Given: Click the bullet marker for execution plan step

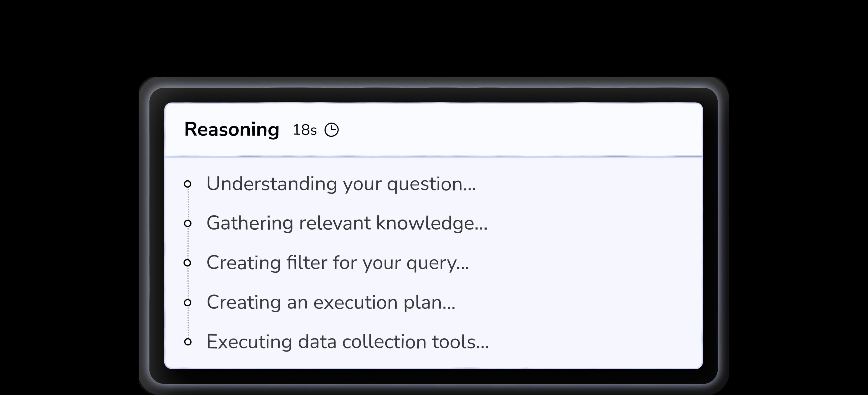Looking at the screenshot, I should [x=188, y=302].
